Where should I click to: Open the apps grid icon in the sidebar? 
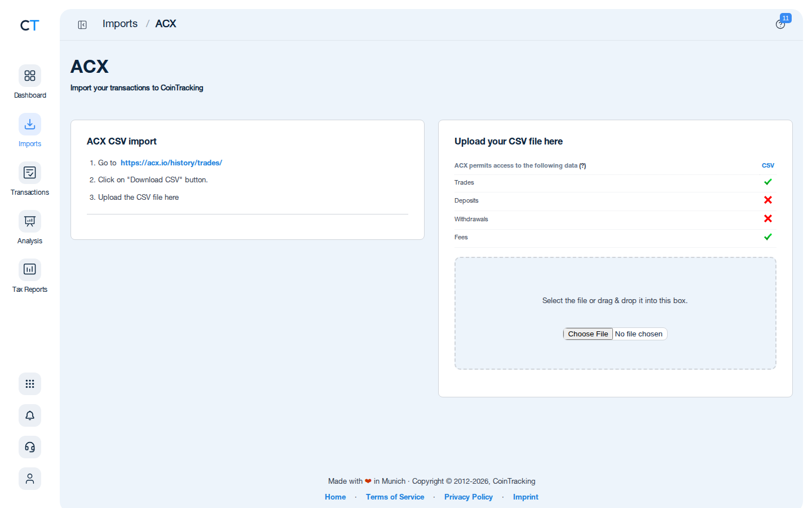tap(30, 384)
